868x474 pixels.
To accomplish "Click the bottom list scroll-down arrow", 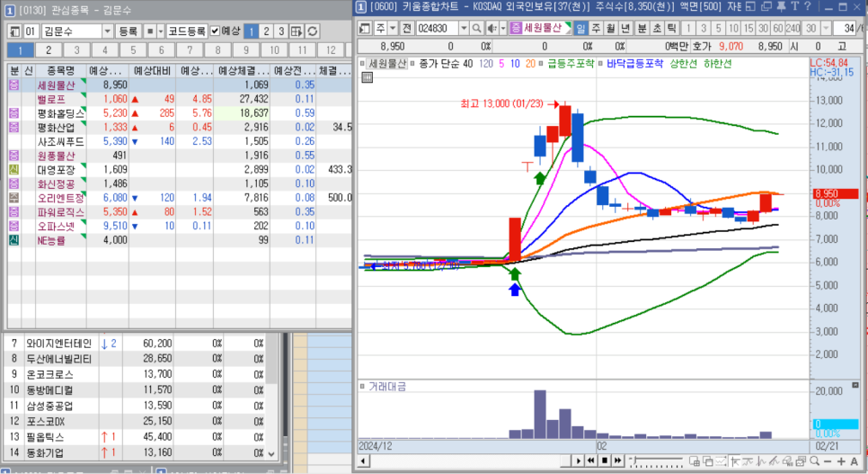I will [271, 453].
